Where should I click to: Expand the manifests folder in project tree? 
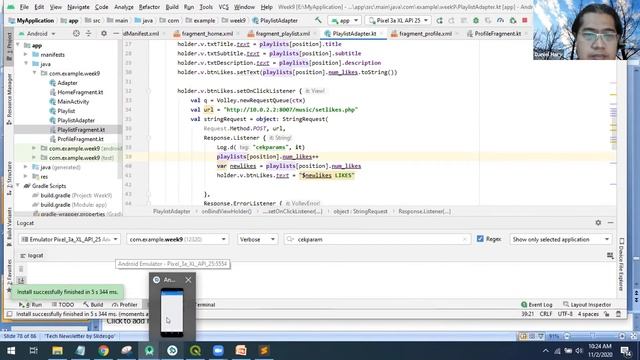click(26, 54)
